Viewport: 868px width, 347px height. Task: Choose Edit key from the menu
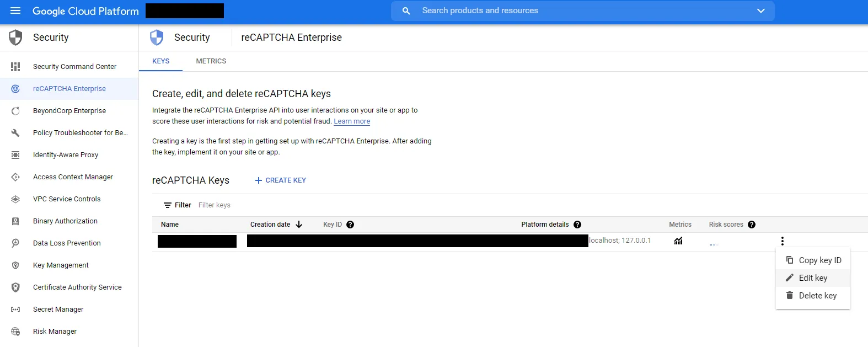coord(813,278)
